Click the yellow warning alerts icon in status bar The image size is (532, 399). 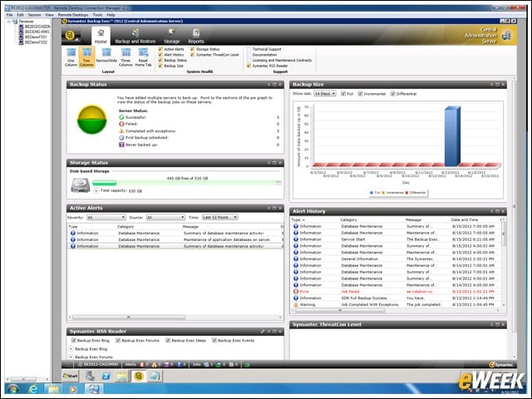tap(154, 364)
